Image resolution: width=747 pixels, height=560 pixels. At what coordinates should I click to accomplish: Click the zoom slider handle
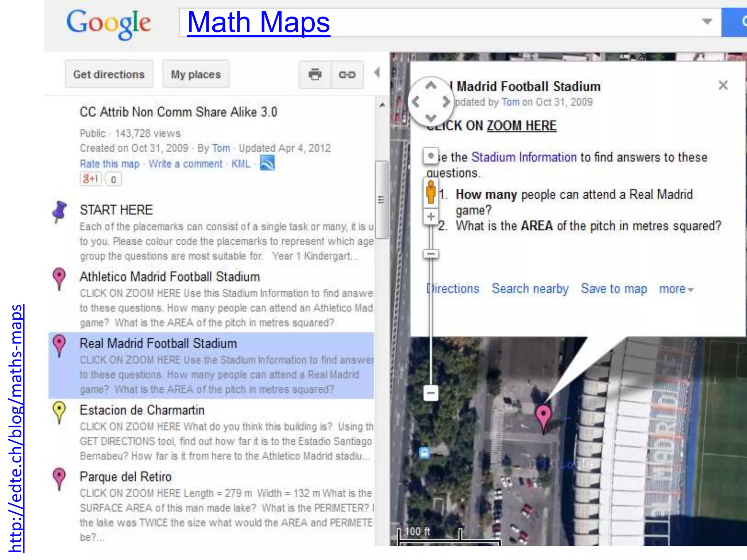coord(431,254)
